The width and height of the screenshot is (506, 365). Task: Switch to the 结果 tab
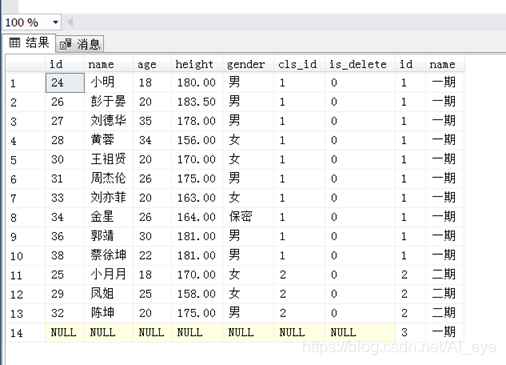[29, 43]
